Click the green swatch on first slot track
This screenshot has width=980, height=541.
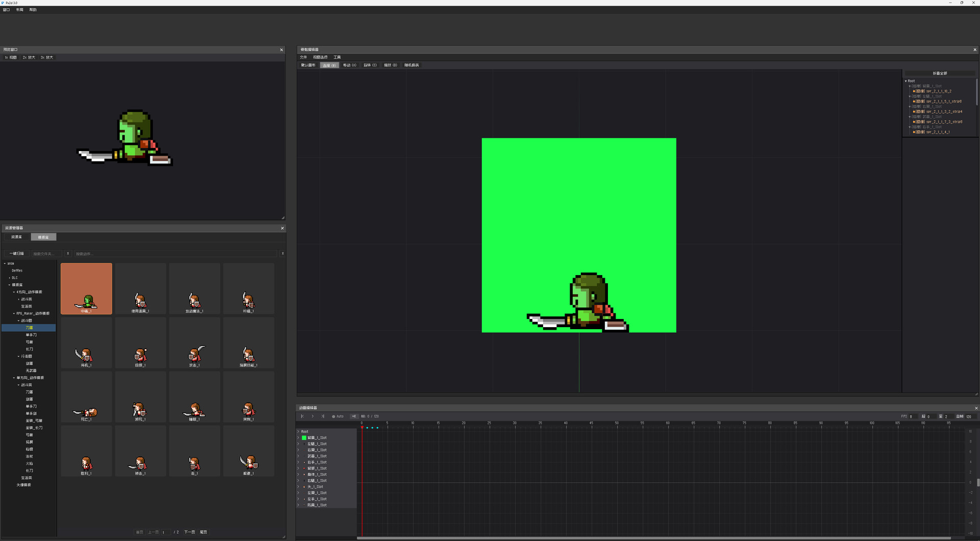pyautogui.click(x=304, y=438)
